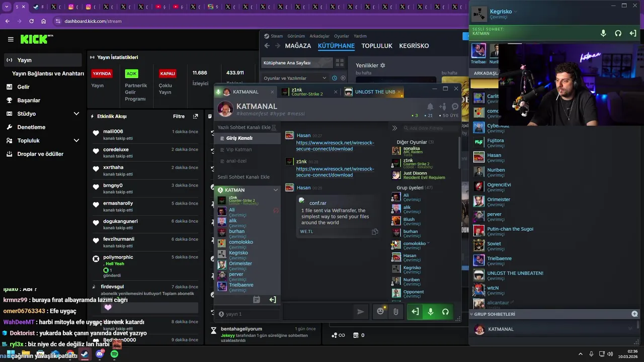Select Giriş Kanalı text channel
Image resolution: width=644 pixels, height=362 pixels.
[247, 138]
